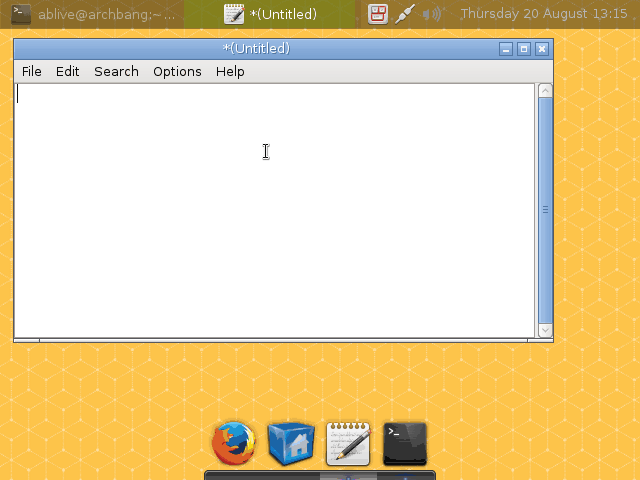This screenshot has height=480, width=640.
Task: Switch to the ablive@archbang terminal task
Action: click(105, 14)
